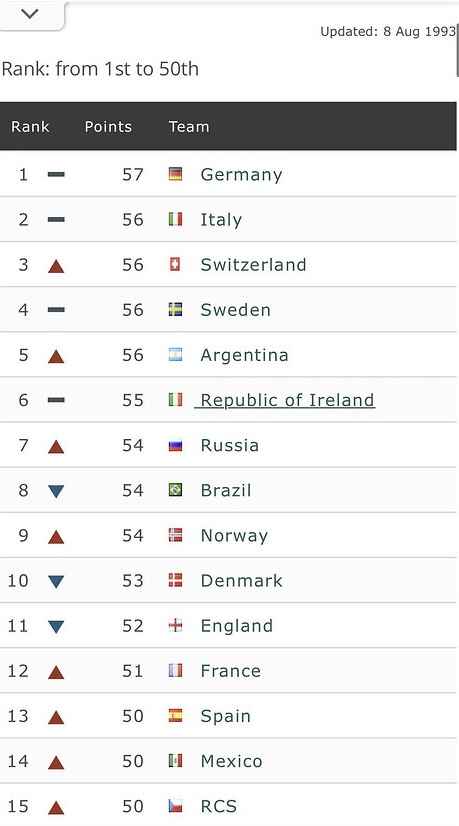This screenshot has width=459, height=826.
Task: Expand the chevron dropdown at top
Action: [31, 14]
